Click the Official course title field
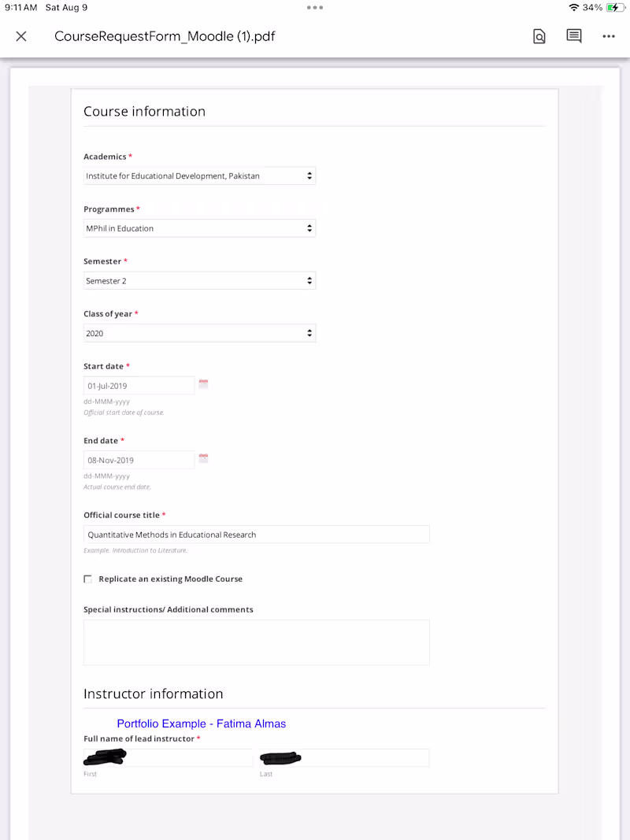 (257, 535)
